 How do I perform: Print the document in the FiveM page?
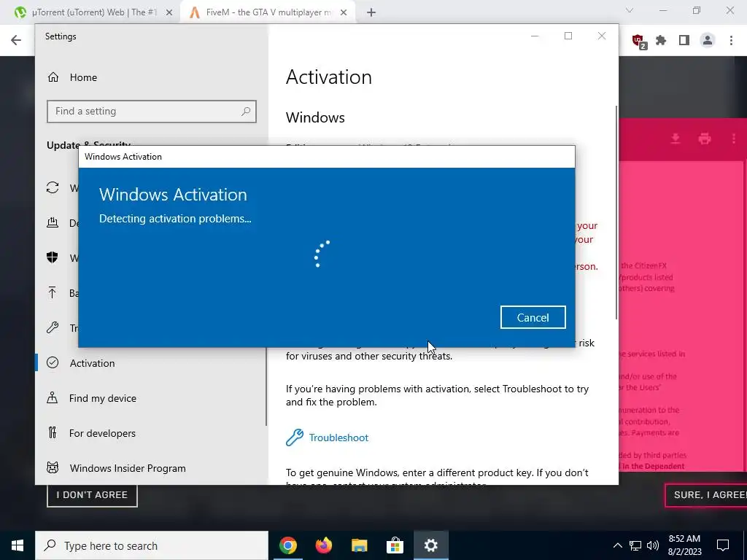[x=704, y=139]
